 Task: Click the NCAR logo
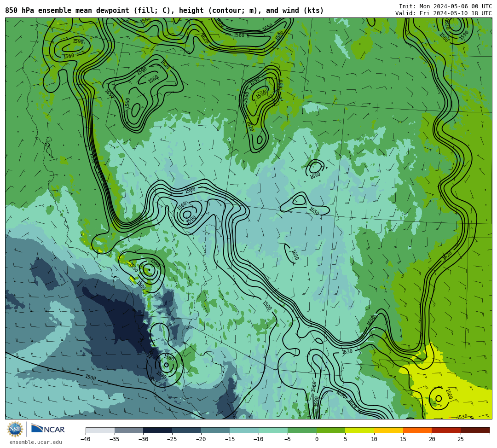(x=48, y=429)
